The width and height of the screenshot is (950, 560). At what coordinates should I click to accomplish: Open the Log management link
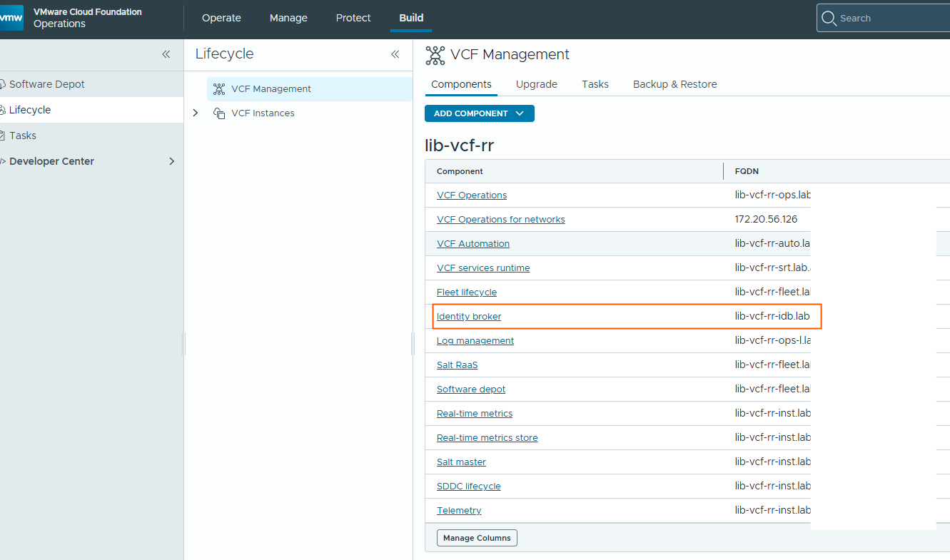coord(475,341)
